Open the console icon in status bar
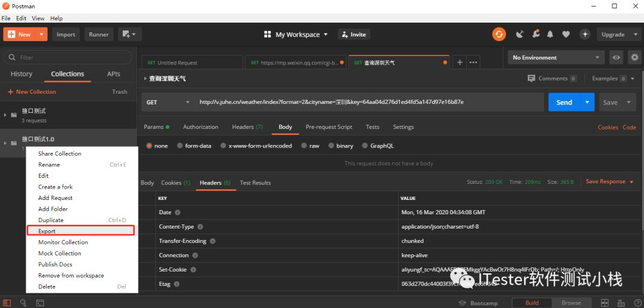The width and height of the screenshot is (644, 308). 40,303
